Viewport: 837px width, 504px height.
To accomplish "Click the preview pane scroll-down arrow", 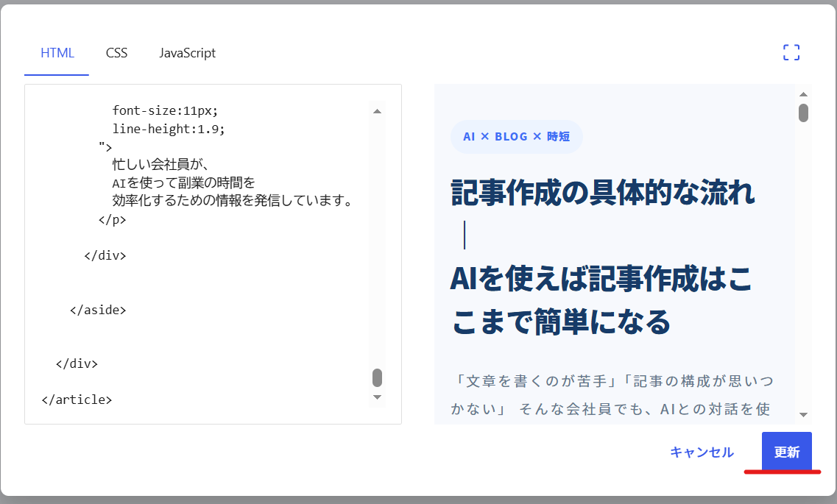I will (x=803, y=414).
